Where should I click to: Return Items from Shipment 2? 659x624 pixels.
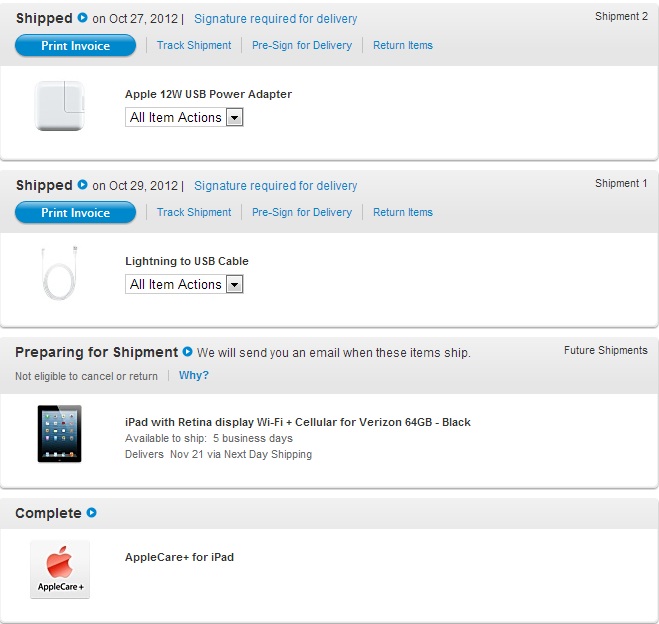pos(403,45)
